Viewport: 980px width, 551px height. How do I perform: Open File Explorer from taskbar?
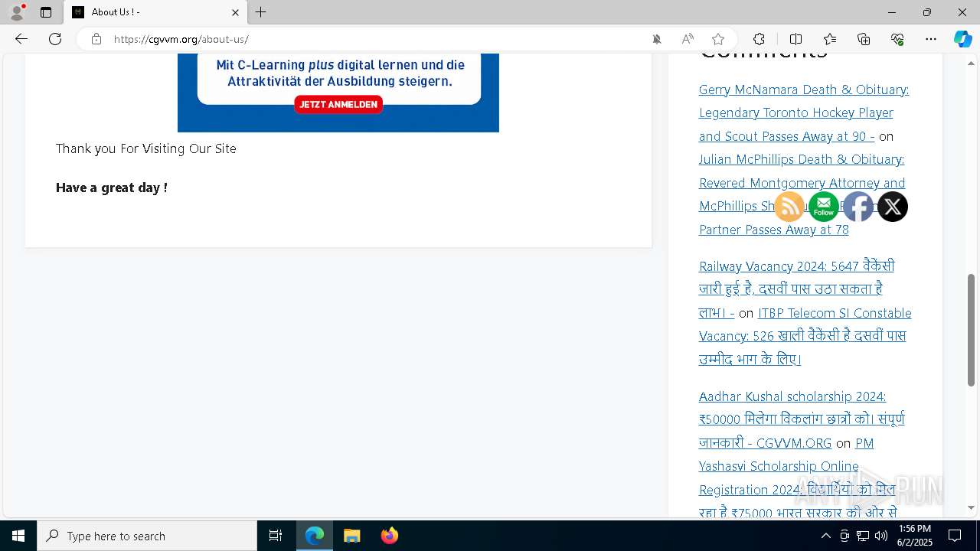pos(352,536)
